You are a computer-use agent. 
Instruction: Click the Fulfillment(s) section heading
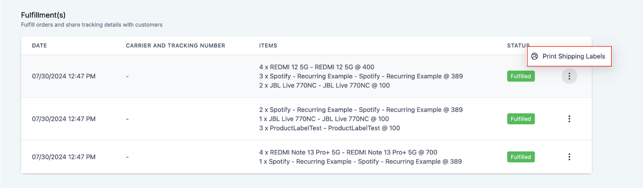point(43,15)
